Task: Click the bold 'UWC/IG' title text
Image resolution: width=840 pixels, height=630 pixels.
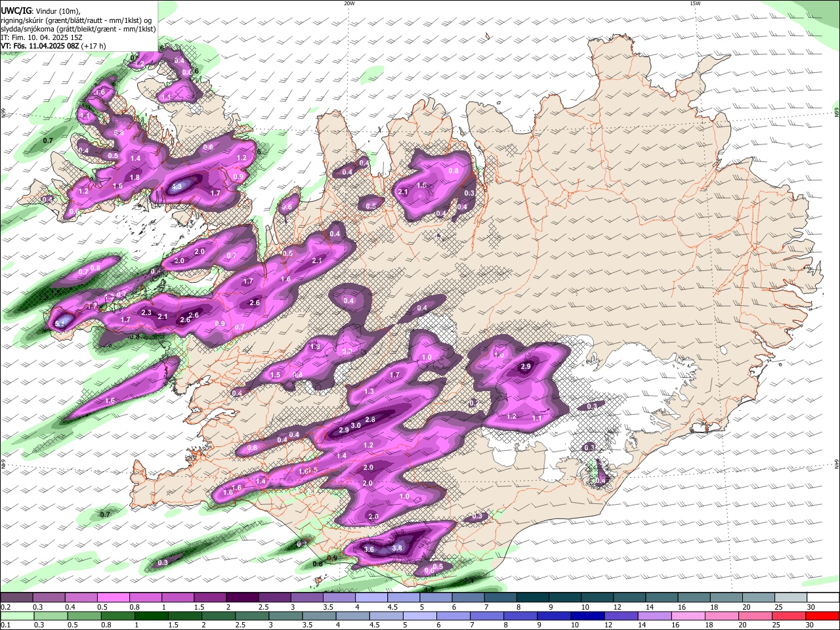Action: [x=15, y=10]
